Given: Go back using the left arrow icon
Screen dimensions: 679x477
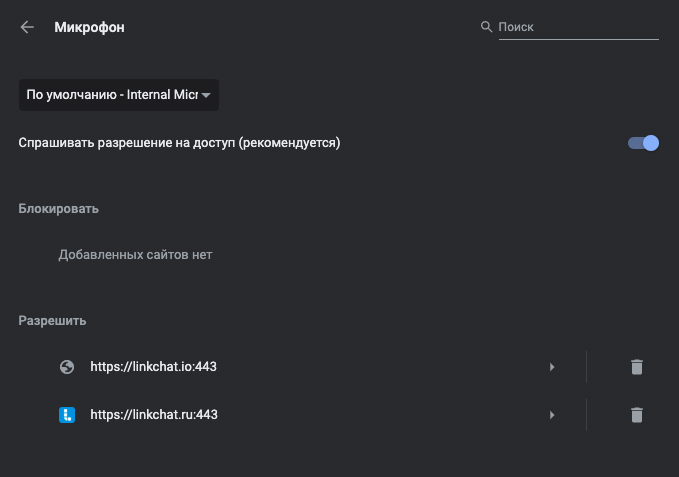Looking at the screenshot, I should click(x=27, y=27).
